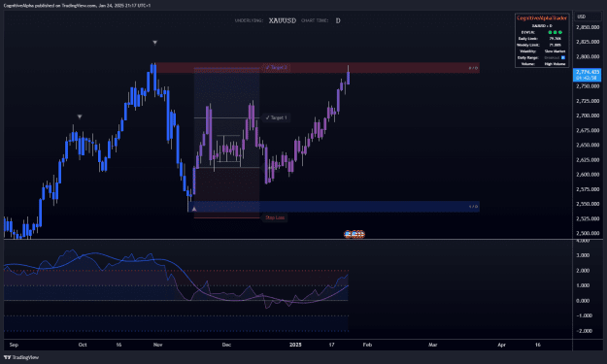Click the -2.000 indicator axis label
The image size is (607, 364).
tap(583, 331)
